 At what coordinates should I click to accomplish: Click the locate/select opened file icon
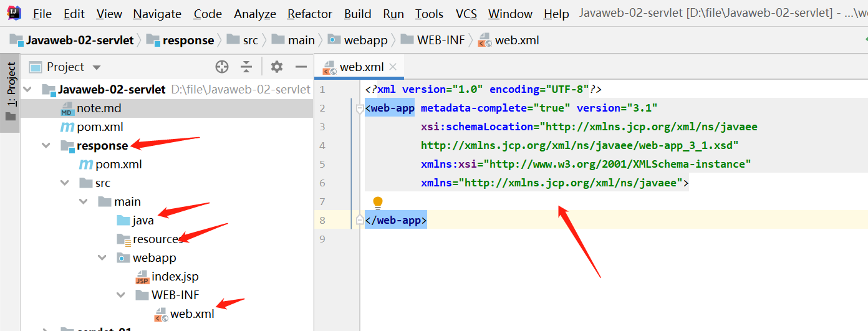pyautogui.click(x=222, y=67)
